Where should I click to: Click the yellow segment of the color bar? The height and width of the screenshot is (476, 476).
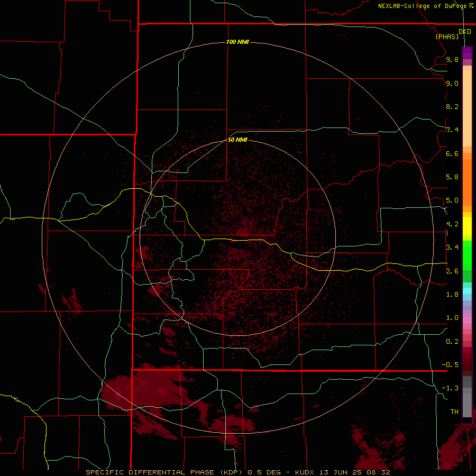click(467, 226)
